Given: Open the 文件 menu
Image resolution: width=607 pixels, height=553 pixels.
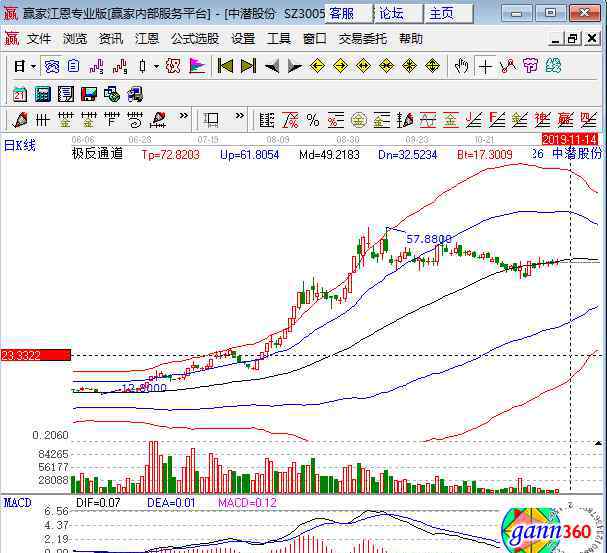Looking at the screenshot, I should pos(39,39).
